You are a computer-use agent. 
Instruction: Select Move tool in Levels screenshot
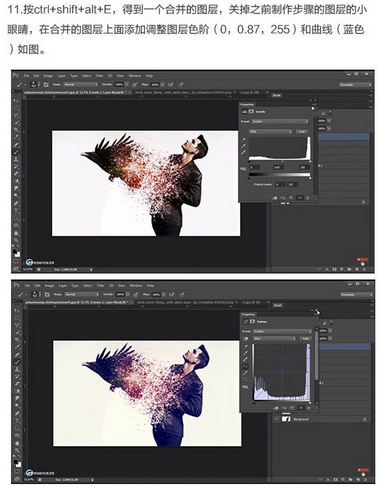pyautogui.click(x=16, y=100)
